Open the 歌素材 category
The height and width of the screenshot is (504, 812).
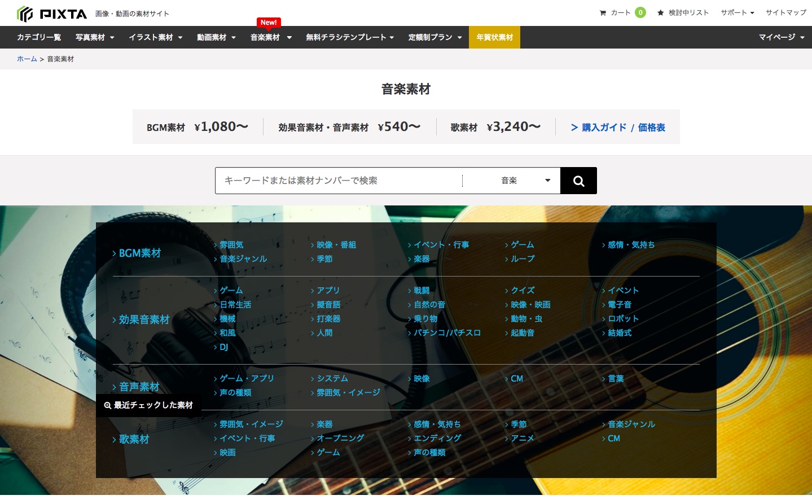[x=134, y=439]
